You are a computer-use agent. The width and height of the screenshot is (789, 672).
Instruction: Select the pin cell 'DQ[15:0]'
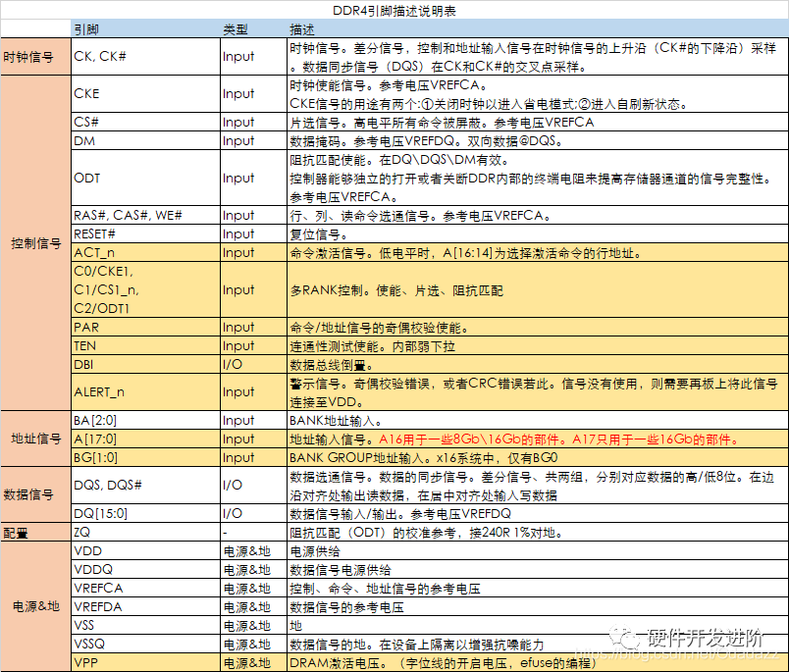(146, 513)
